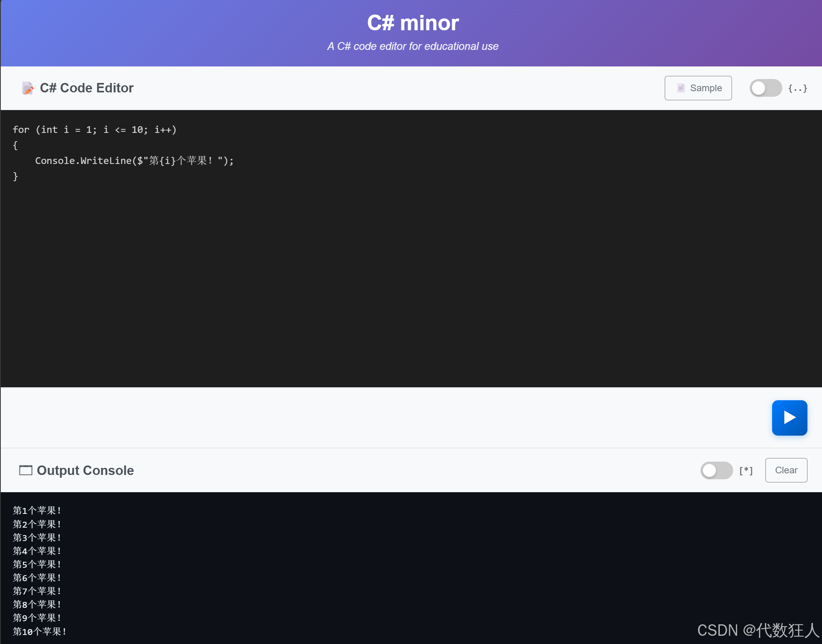Run the code with the play button
The image size is (822, 644).
pos(789,418)
